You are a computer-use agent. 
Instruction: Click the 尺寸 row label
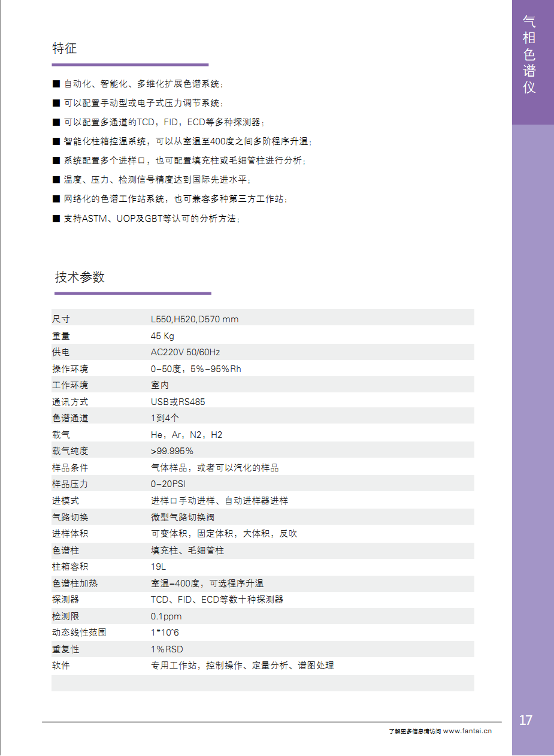coord(61,319)
